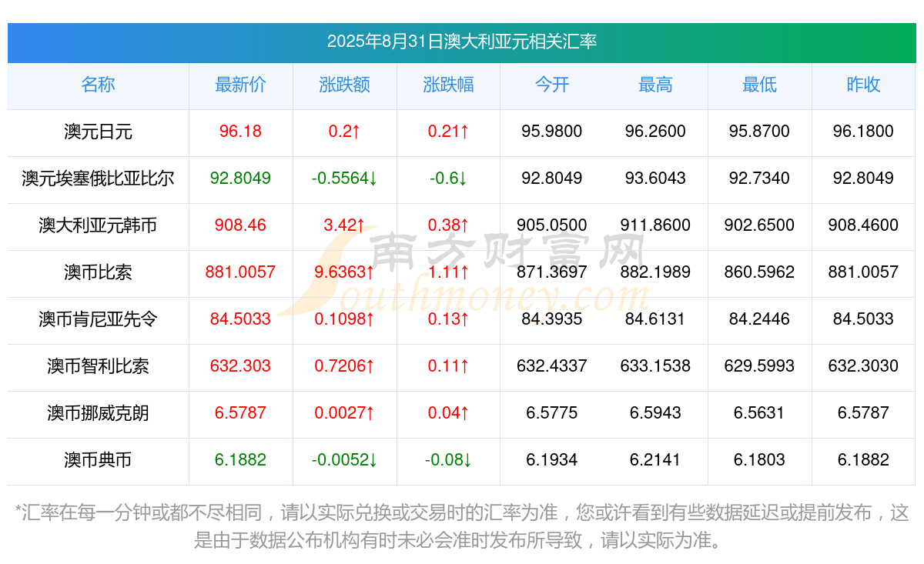924x564 pixels.
Task: Click change percent 0.38↑
Action: [448, 225]
